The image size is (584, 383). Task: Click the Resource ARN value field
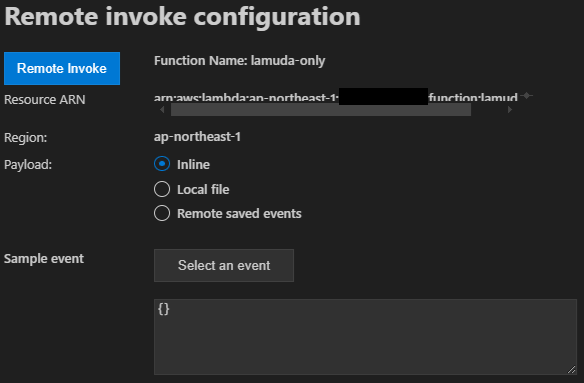(x=336, y=98)
